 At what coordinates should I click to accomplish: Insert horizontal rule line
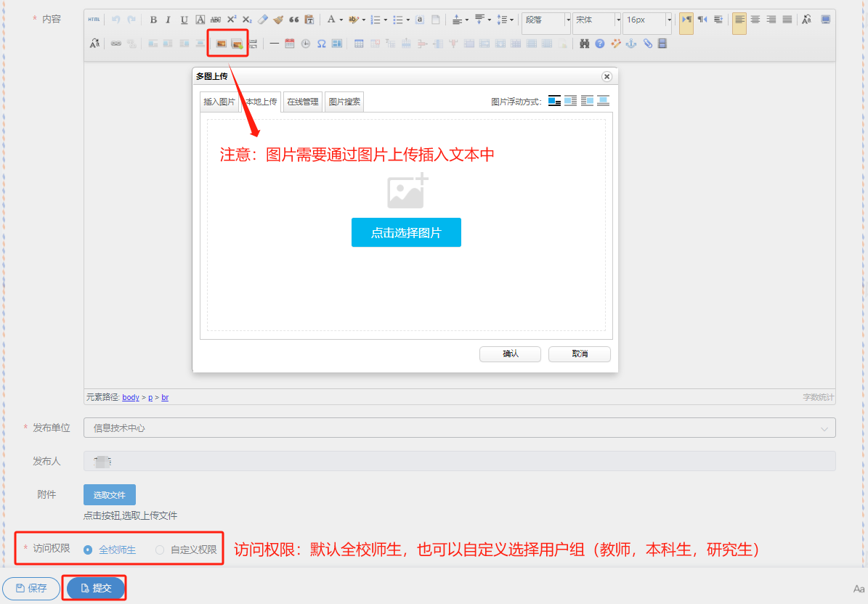point(274,44)
